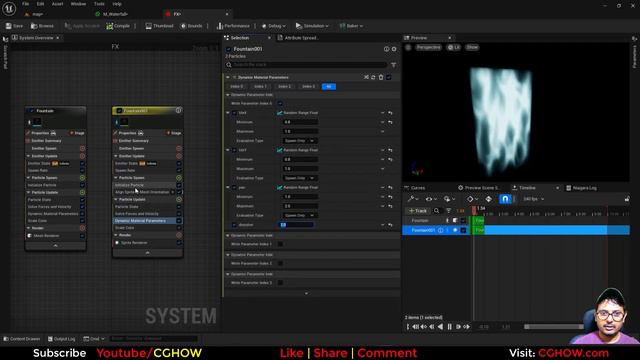Click the wrench options icon in Timeline
640x360 pixels.
tap(413, 199)
